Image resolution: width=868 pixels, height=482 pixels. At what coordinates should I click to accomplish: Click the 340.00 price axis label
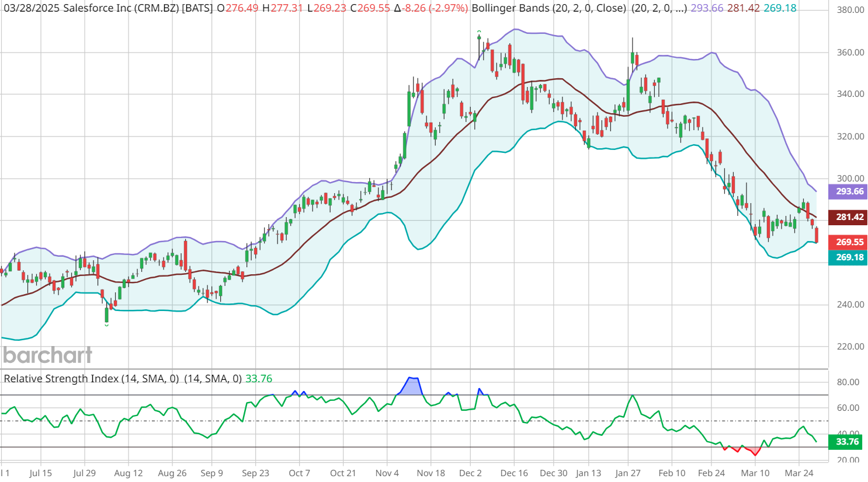click(x=850, y=94)
